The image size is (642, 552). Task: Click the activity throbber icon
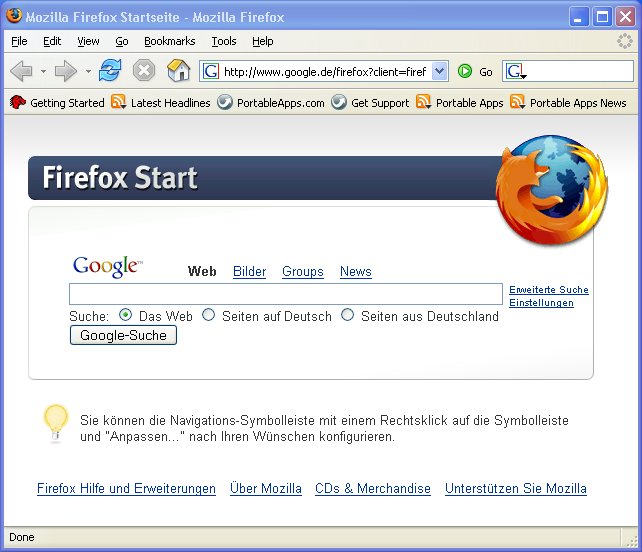(625, 41)
